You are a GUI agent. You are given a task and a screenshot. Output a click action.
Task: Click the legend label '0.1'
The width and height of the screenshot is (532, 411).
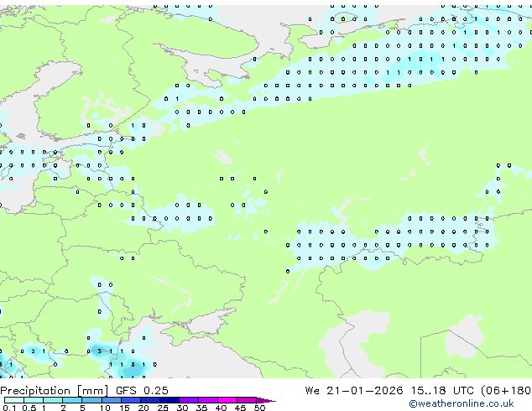tap(9, 408)
